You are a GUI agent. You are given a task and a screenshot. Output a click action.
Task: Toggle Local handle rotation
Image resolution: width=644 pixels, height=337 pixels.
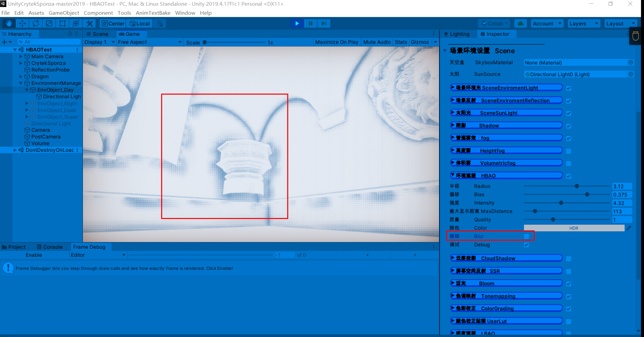pos(140,23)
